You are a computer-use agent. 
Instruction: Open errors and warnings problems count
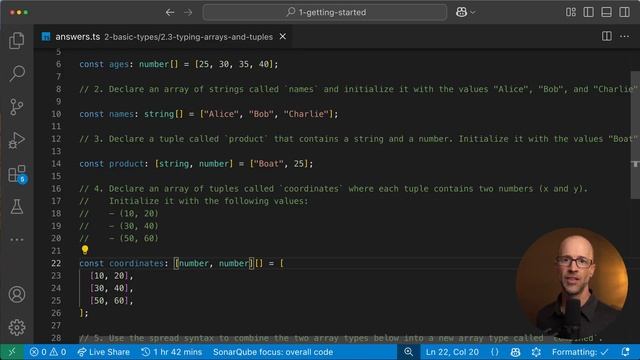coord(48,352)
